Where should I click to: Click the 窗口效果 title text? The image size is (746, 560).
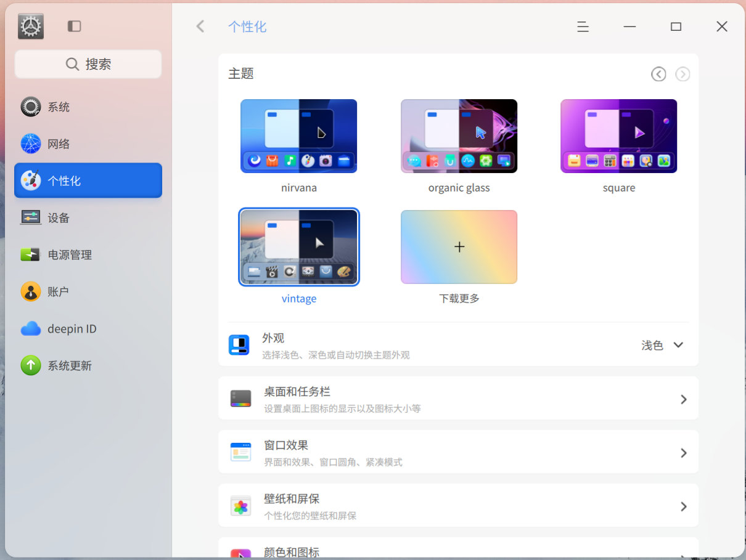click(x=286, y=445)
